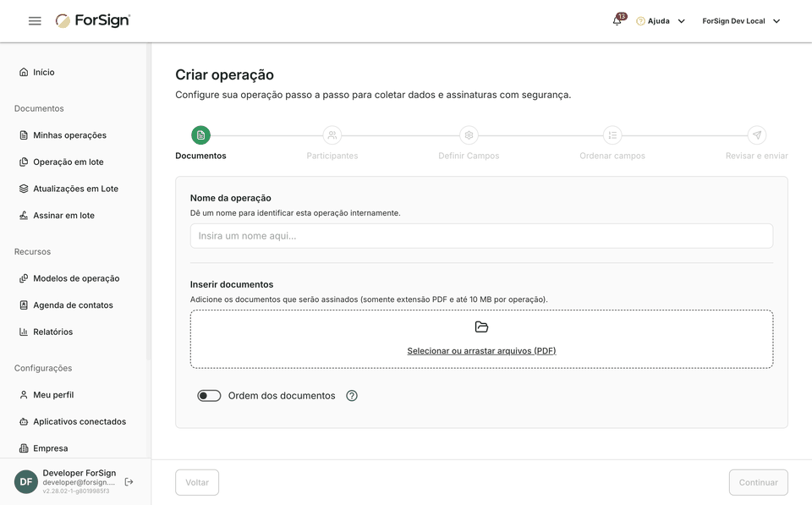812x505 pixels.
Task: Open Operação em lote
Action: pyautogui.click(x=61, y=162)
